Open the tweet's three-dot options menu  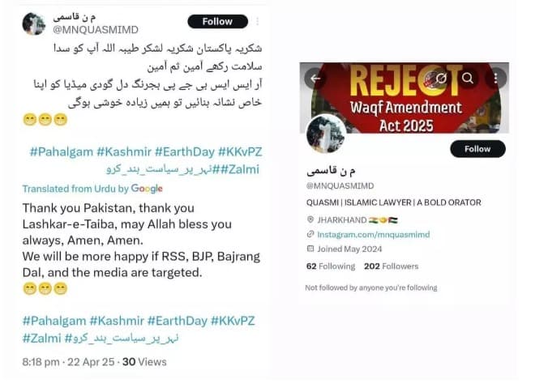pos(257,21)
